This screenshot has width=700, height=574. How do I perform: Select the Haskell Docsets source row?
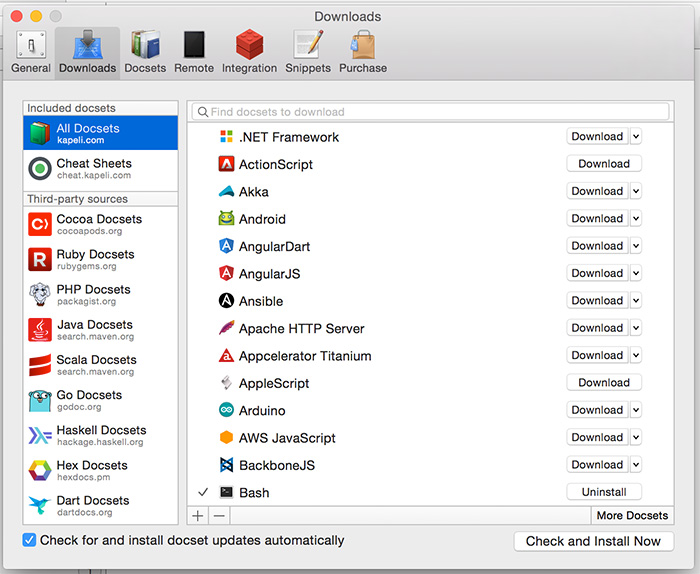pyautogui.click(x=100, y=435)
